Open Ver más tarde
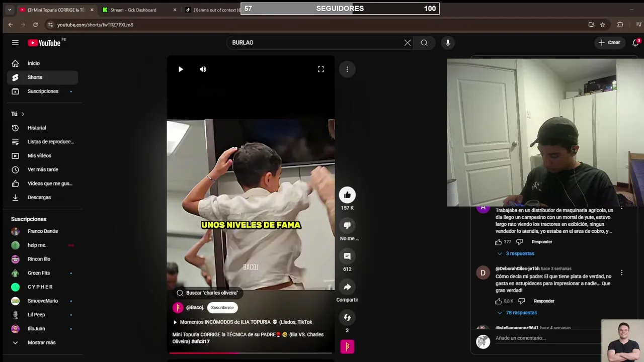The height and width of the screenshot is (362, 644). coord(43,169)
